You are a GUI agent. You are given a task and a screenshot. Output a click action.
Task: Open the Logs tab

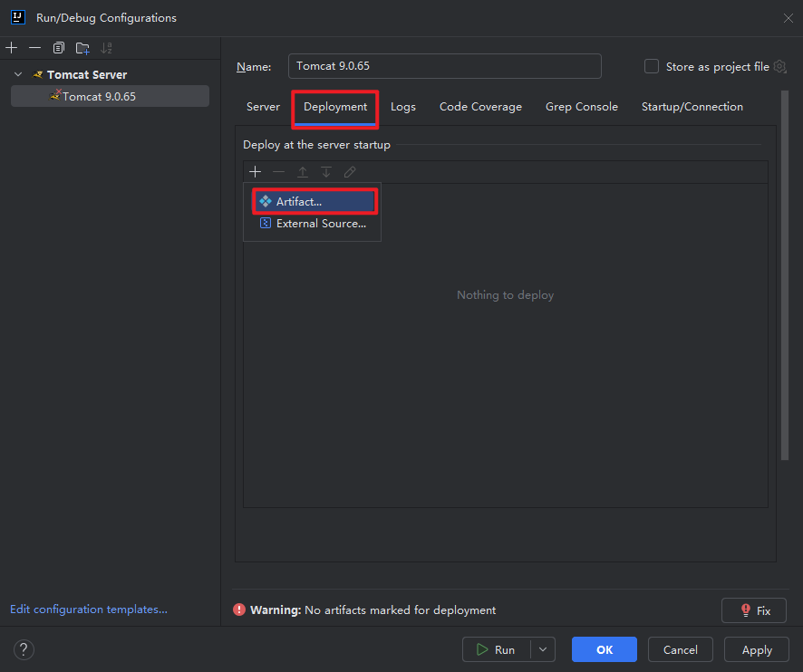pos(403,107)
